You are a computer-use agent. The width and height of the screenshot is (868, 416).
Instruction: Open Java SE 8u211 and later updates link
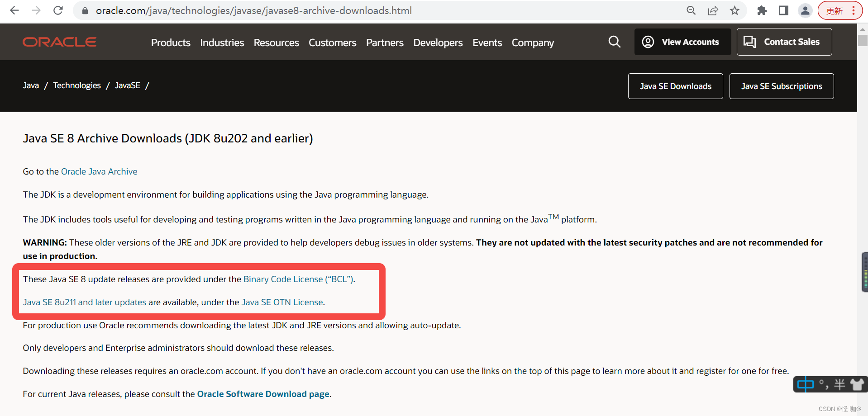pyautogui.click(x=85, y=302)
